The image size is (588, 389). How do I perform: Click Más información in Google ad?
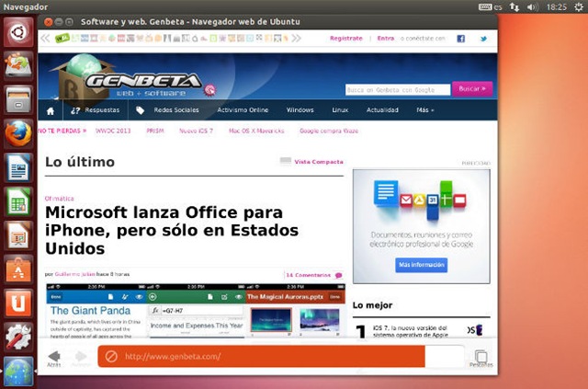(421, 265)
